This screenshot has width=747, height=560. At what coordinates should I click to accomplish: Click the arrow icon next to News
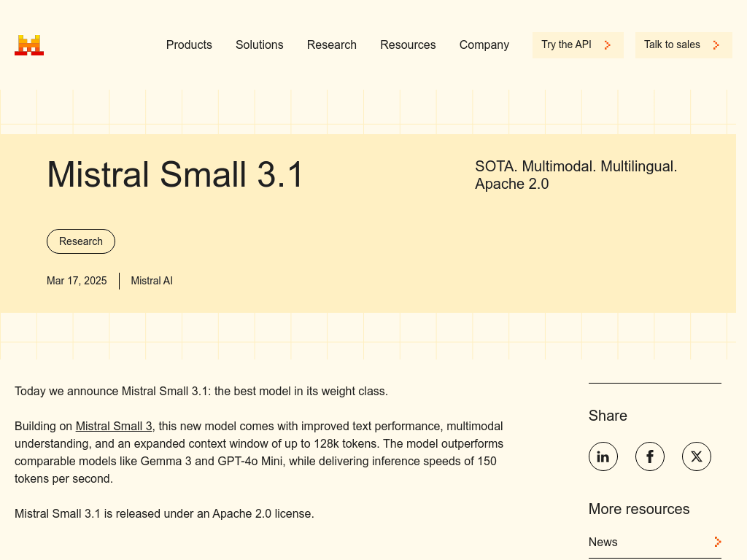[x=718, y=542]
